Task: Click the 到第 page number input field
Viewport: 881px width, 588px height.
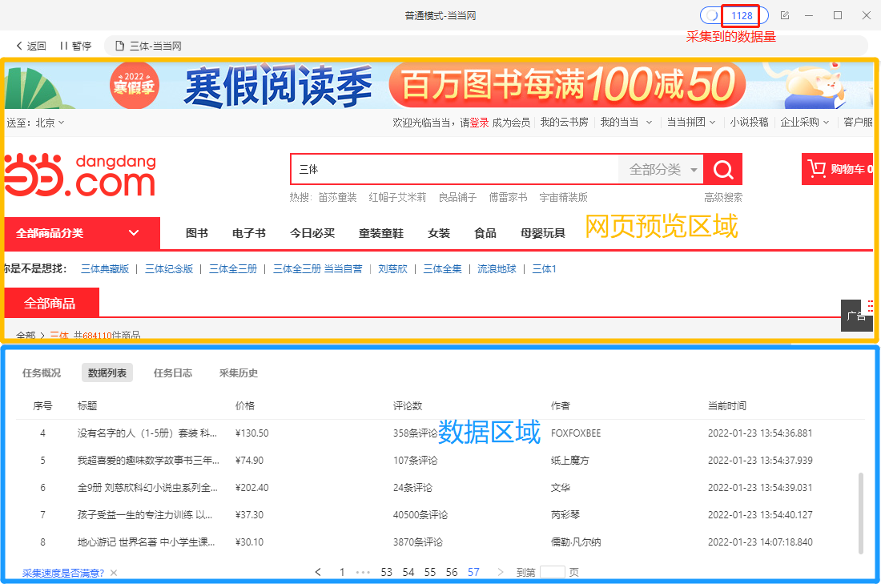Action: pos(553,572)
